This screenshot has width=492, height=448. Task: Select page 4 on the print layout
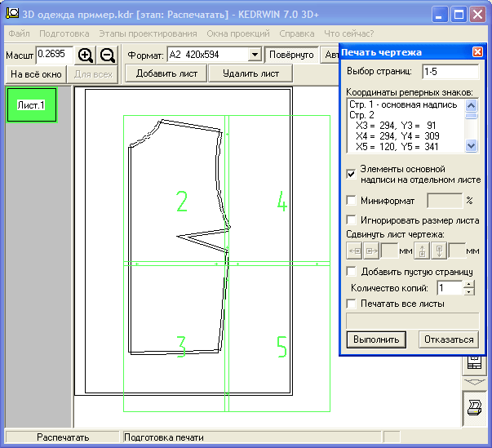[281, 202]
